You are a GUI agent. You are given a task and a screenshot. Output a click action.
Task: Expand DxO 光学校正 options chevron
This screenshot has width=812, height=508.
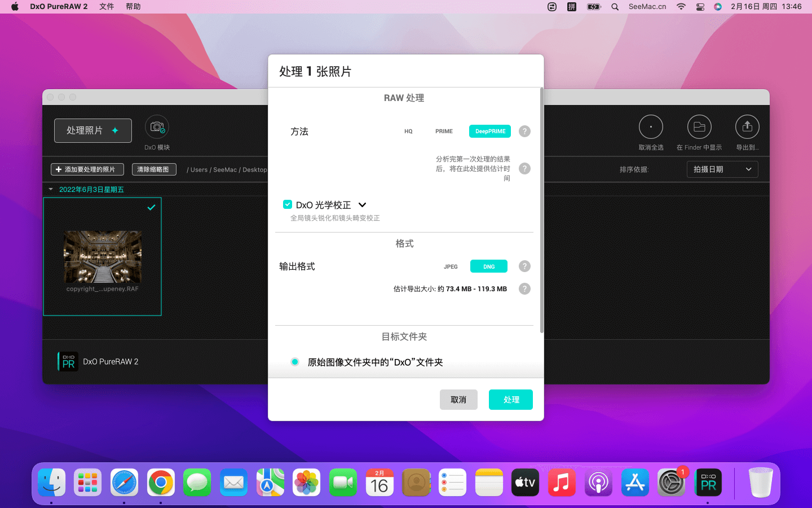click(363, 205)
